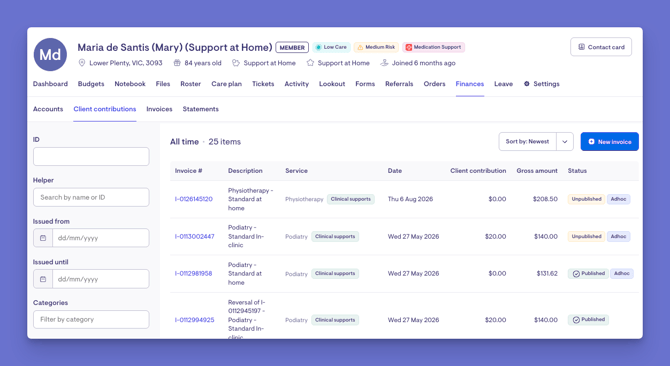670x366 pixels.
Task: Click the Published status on invoice I-0112994925
Action: tap(588, 319)
